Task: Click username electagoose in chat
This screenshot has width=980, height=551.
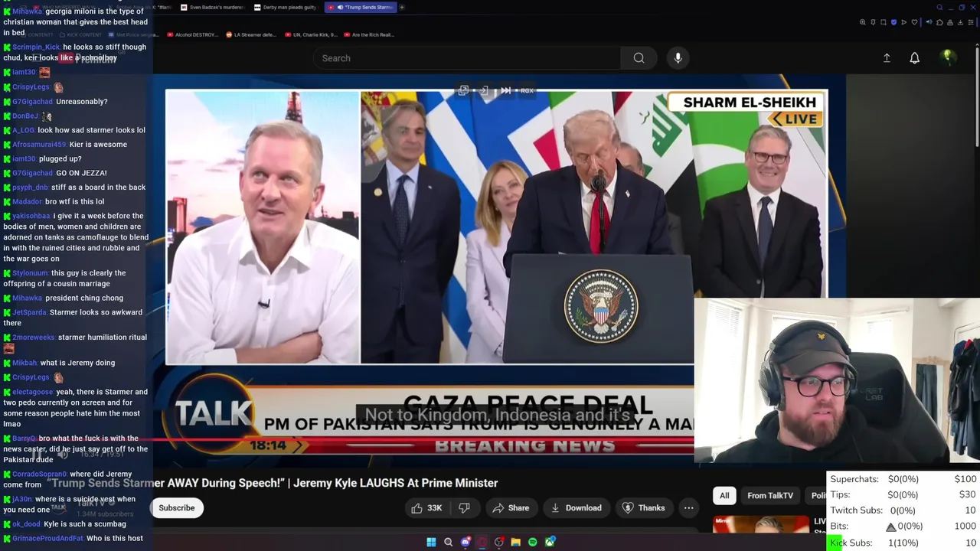Action: (33, 392)
